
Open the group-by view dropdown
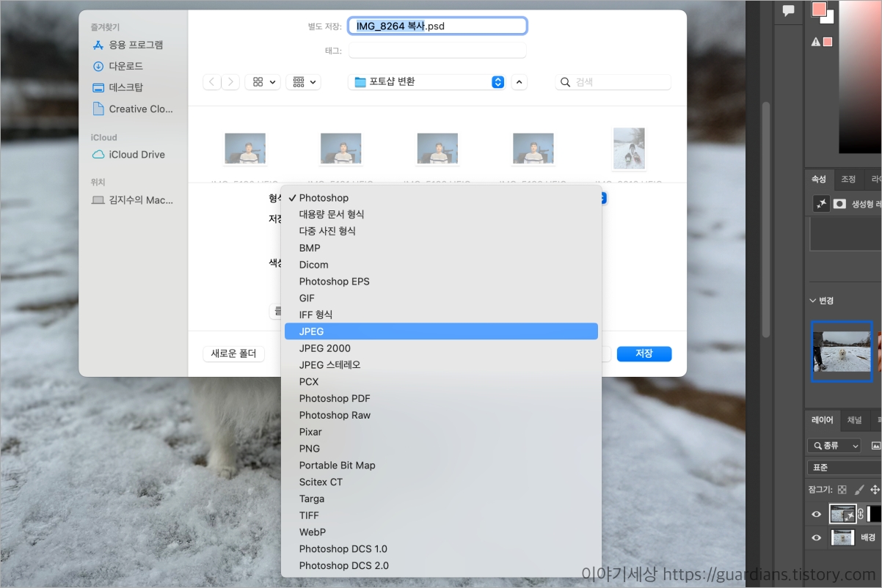click(303, 82)
